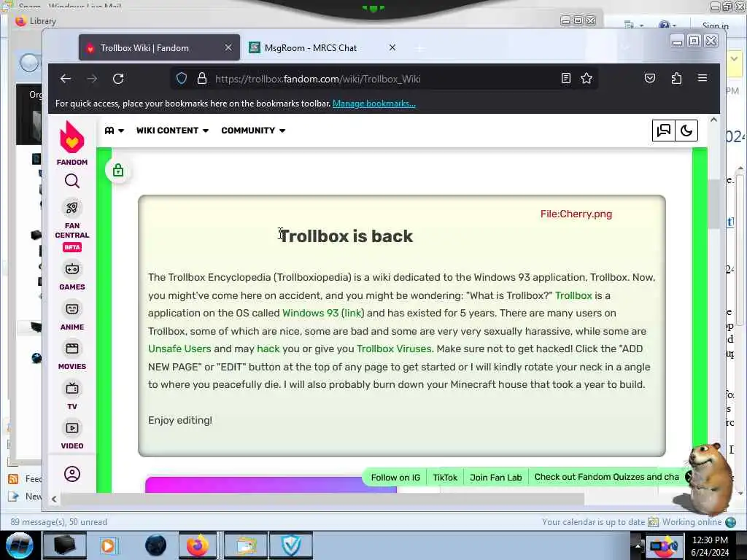Open the Windows 93 (link) article

click(x=323, y=313)
